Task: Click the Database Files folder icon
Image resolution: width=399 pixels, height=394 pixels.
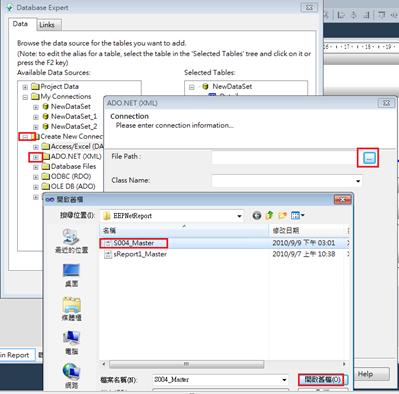Action: coord(46,166)
